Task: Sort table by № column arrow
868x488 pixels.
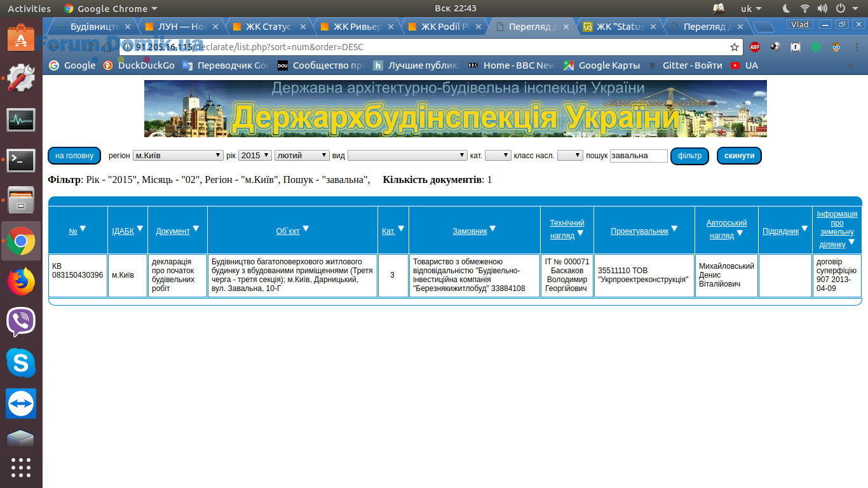Action: [83, 229]
